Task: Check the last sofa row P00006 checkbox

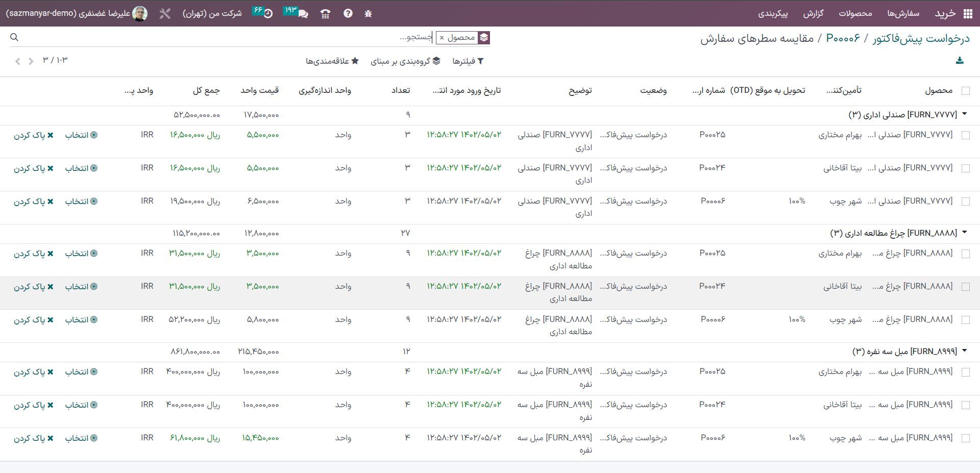Action: (965, 438)
